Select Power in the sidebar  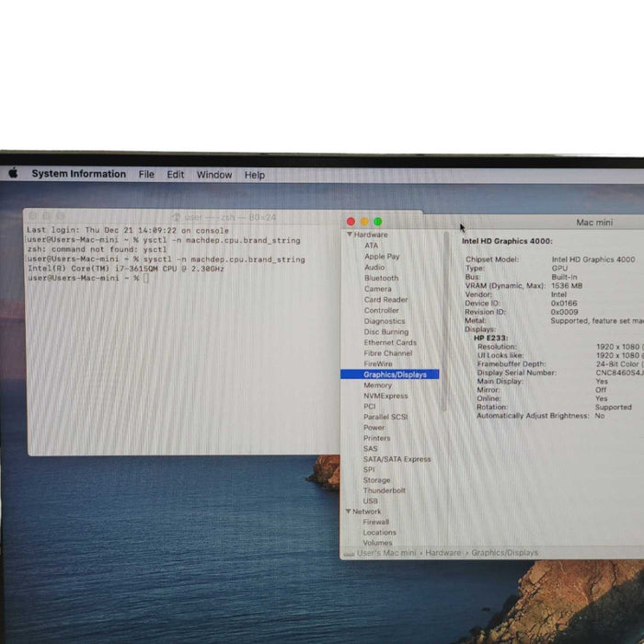pyautogui.click(x=374, y=428)
